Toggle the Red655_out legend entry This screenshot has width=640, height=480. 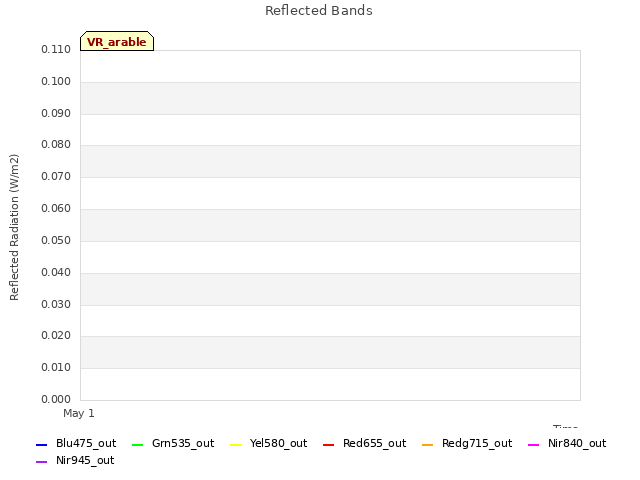[x=364, y=443]
